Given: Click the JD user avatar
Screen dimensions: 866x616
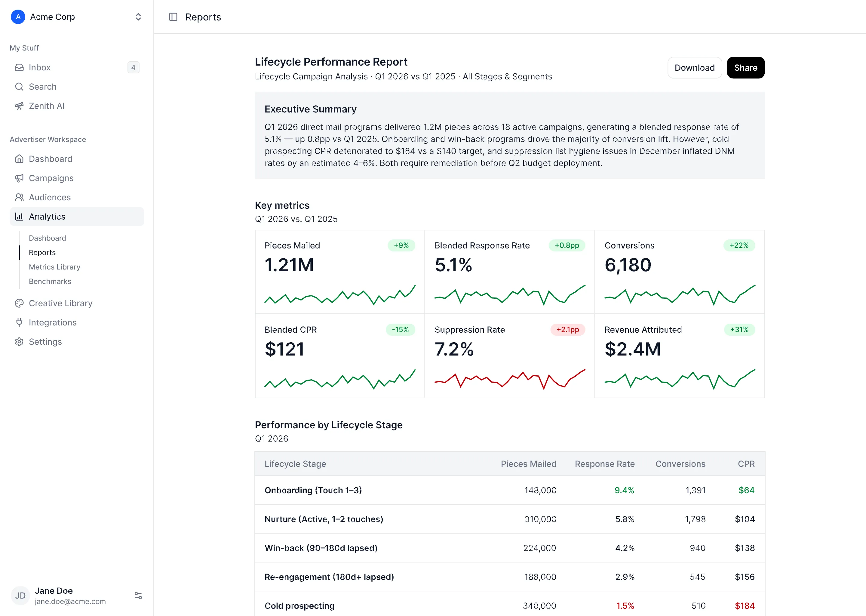Looking at the screenshot, I should coord(20,596).
